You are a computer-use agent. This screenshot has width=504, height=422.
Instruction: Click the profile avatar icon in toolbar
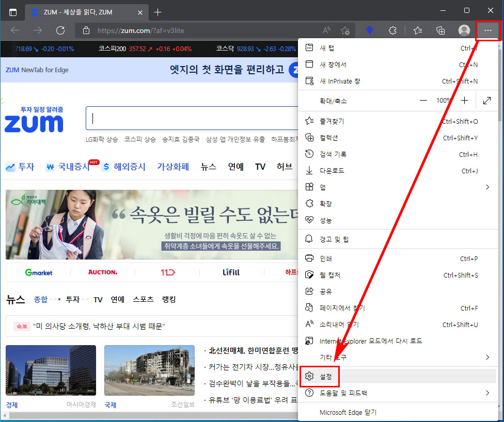(x=464, y=30)
